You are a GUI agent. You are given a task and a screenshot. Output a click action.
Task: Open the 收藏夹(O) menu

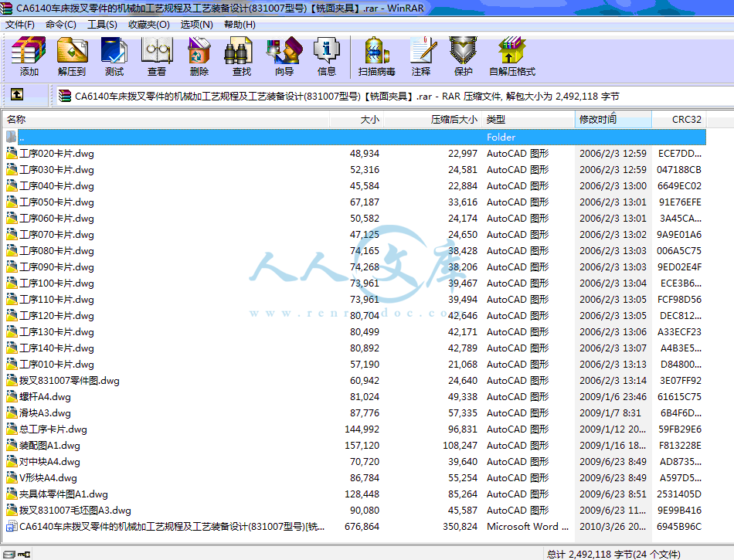coord(149,24)
